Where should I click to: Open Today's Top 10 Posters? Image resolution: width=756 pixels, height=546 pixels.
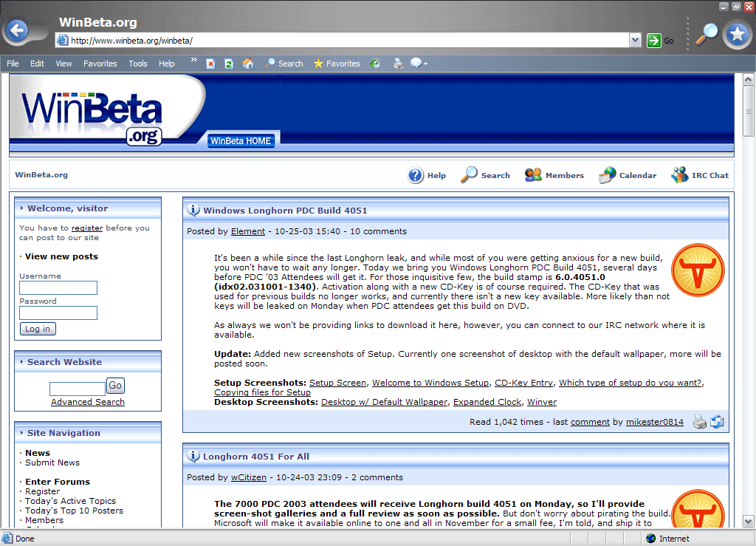(75, 511)
